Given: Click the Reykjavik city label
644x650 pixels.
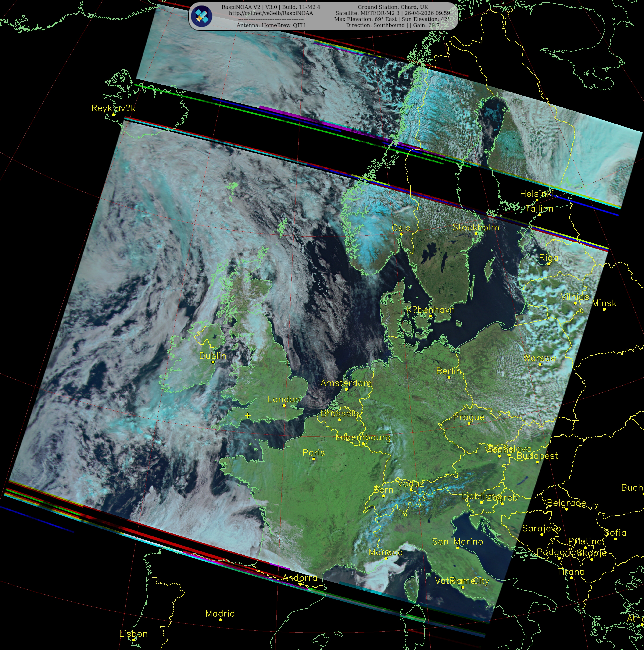Looking at the screenshot, I should pyautogui.click(x=113, y=108).
